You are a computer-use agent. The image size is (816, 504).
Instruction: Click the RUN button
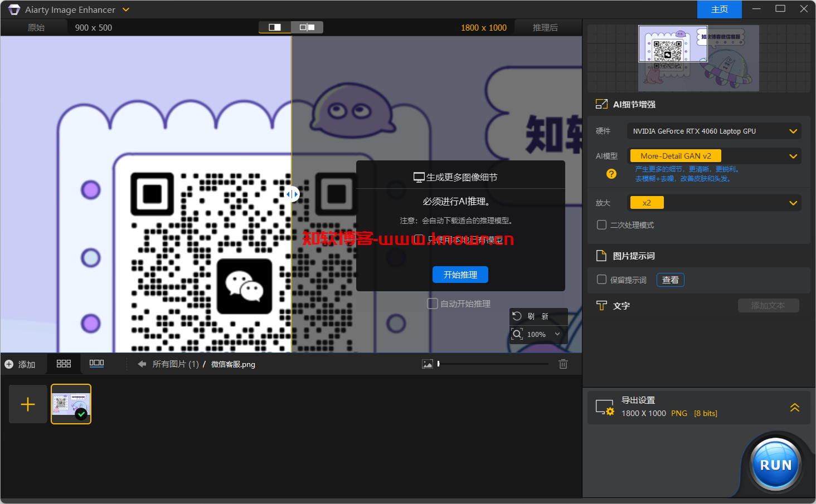pos(775,465)
